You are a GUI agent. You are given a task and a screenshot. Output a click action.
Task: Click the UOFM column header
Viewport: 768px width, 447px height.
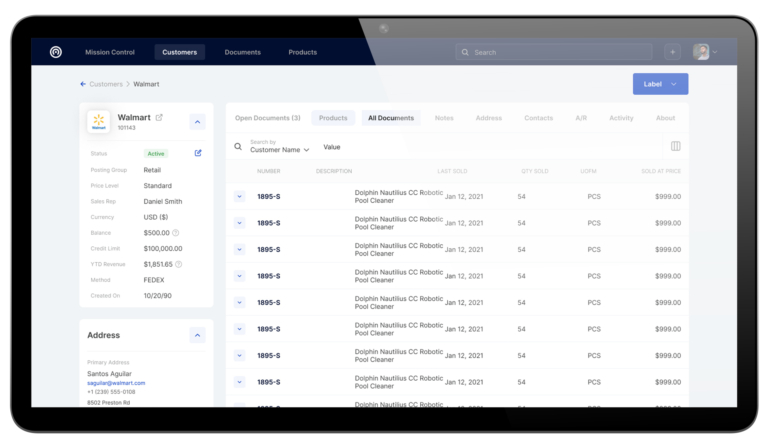pyautogui.click(x=588, y=171)
